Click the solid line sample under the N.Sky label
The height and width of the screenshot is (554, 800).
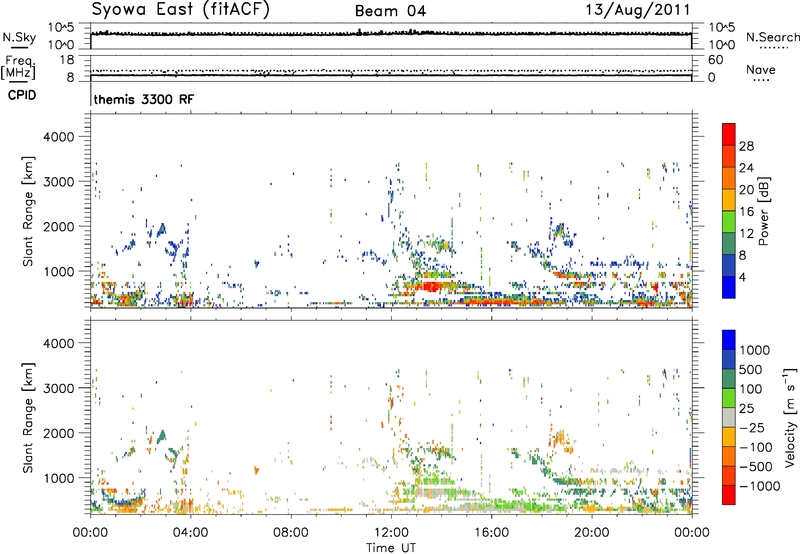tap(19, 47)
